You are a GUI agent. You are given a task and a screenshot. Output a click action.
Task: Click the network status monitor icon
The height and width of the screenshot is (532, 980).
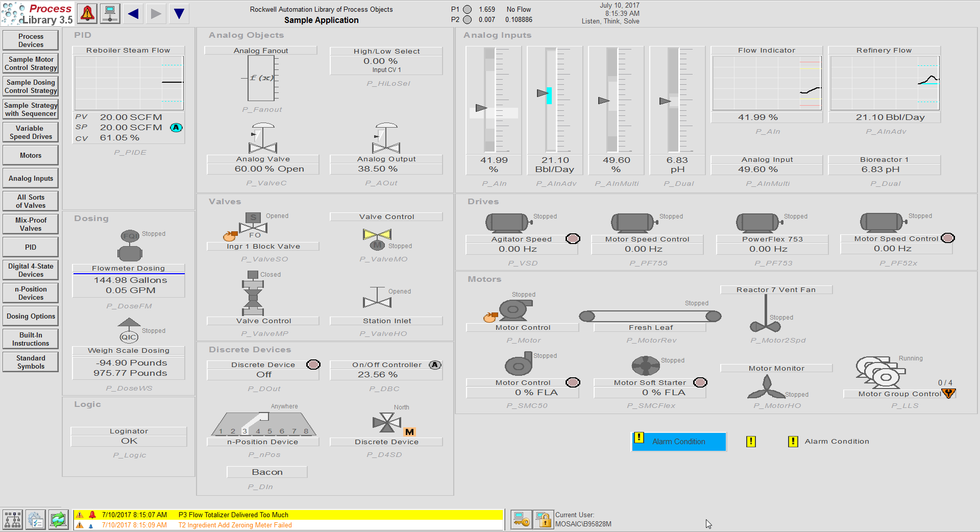110,13
